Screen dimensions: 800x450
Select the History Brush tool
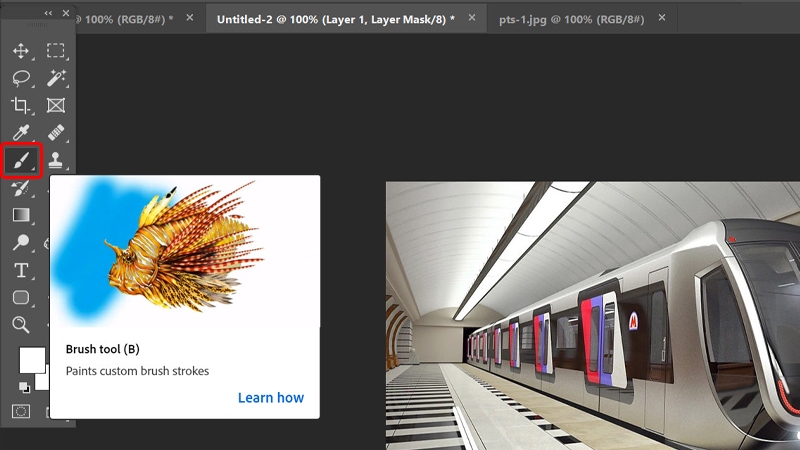click(x=21, y=188)
